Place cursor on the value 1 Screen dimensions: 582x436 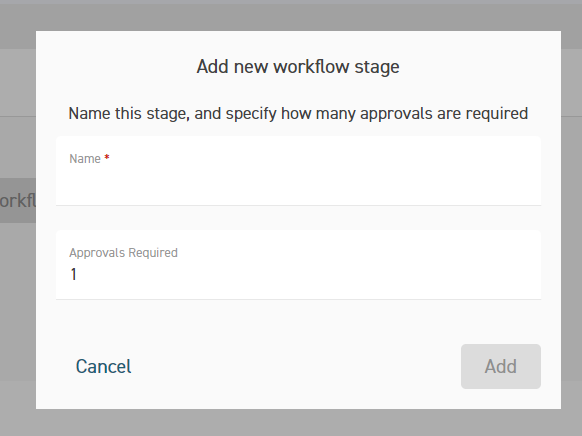click(x=73, y=275)
